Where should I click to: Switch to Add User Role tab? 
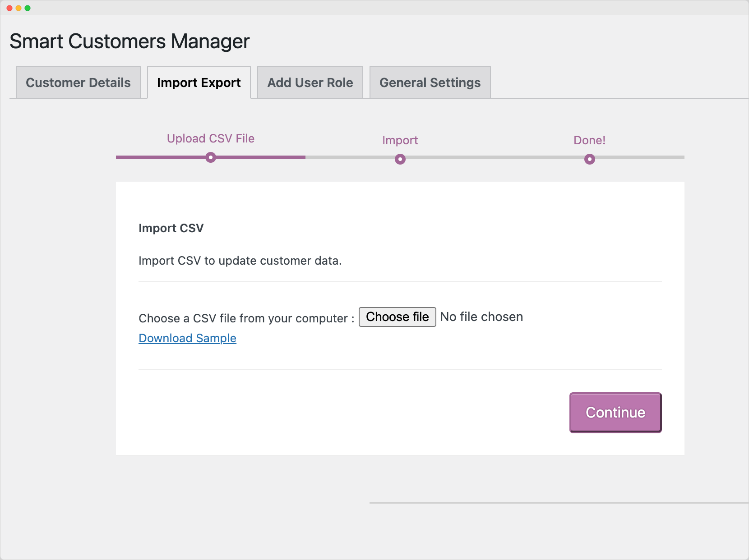click(310, 83)
